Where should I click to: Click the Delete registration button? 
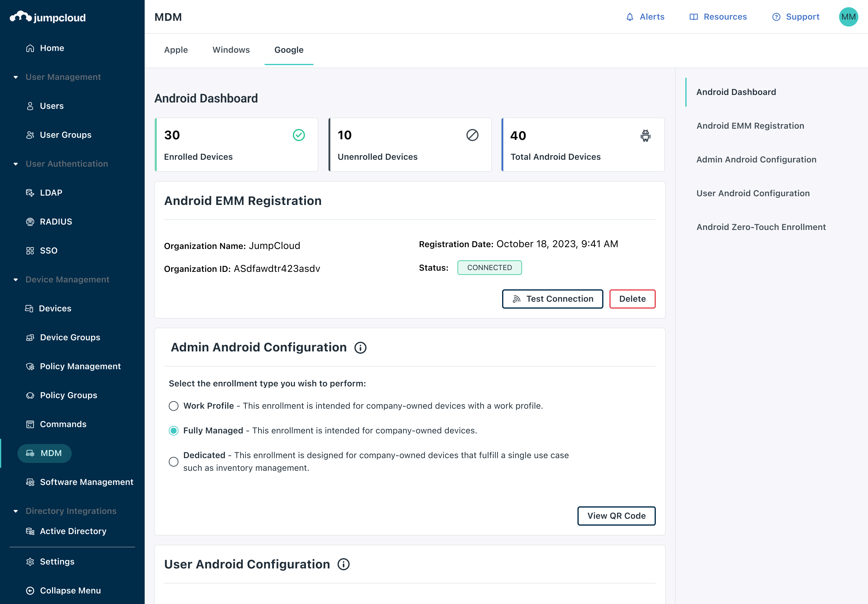(x=632, y=299)
